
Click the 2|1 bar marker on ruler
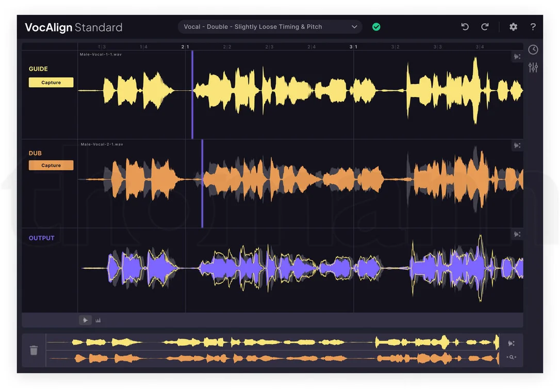click(185, 47)
